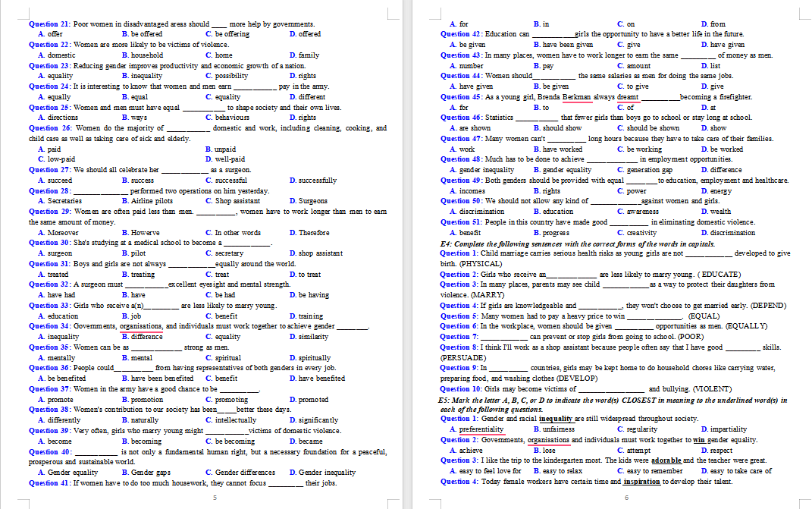
Task: Click bold word "adorable" in E5 Question 3
Action: pyautogui.click(x=666, y=460)
